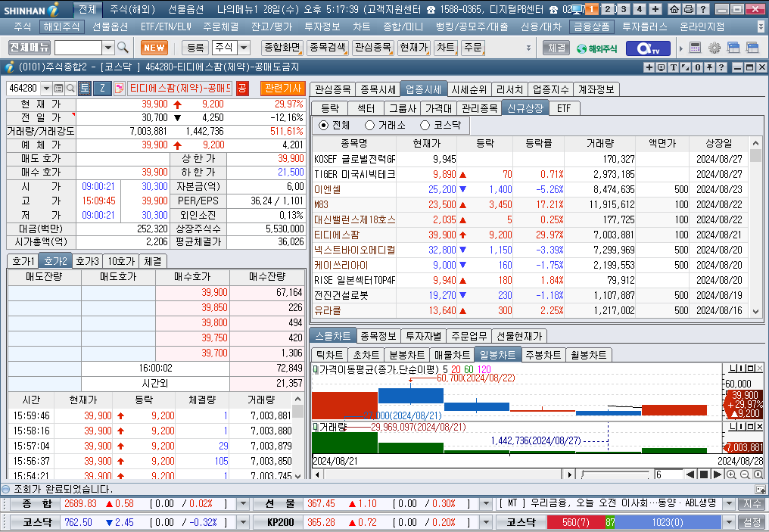Click the 관련기사 button
Screen dimensions: 769x532
click(x=282, y=89)
